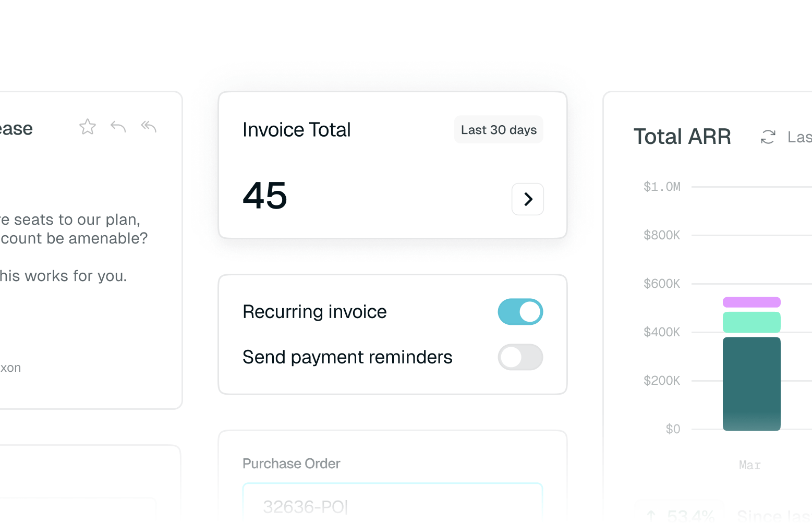The image size is (812, 524).
Task: Select the purple ARR bar segment
Action: point(752,302)
